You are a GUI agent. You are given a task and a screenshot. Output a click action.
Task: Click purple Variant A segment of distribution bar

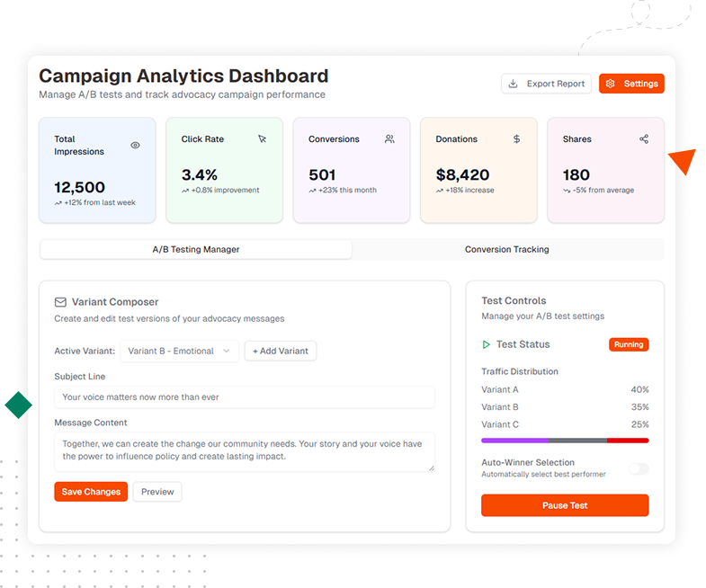pyautogui.click(x=514, y=441)
